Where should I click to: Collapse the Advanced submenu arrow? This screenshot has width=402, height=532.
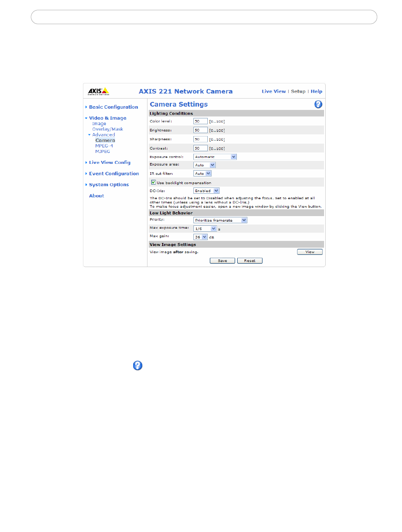coord(89,135)
